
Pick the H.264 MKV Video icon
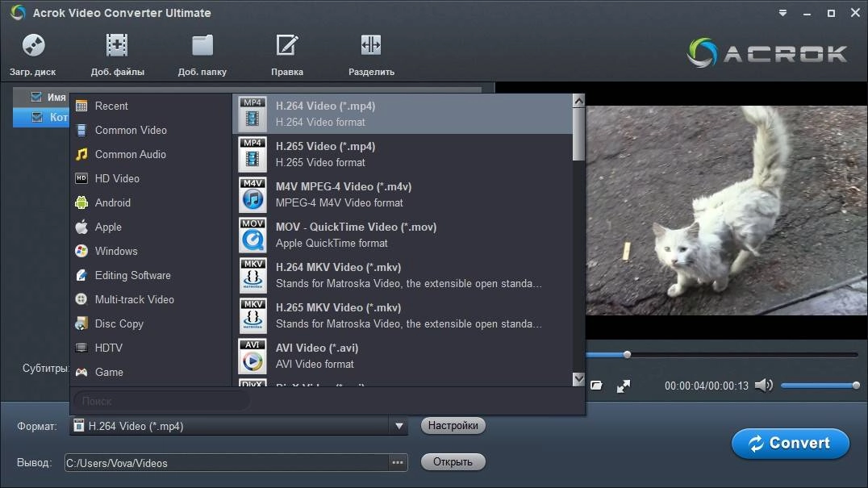tap(252, 275)
